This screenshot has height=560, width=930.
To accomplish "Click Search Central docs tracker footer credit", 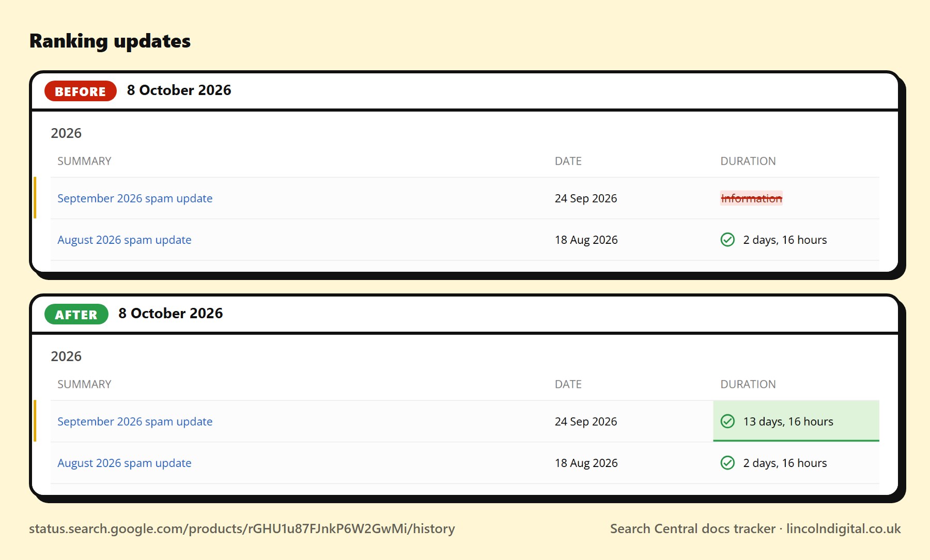I will pyautogui.click(x=755, y=529).
